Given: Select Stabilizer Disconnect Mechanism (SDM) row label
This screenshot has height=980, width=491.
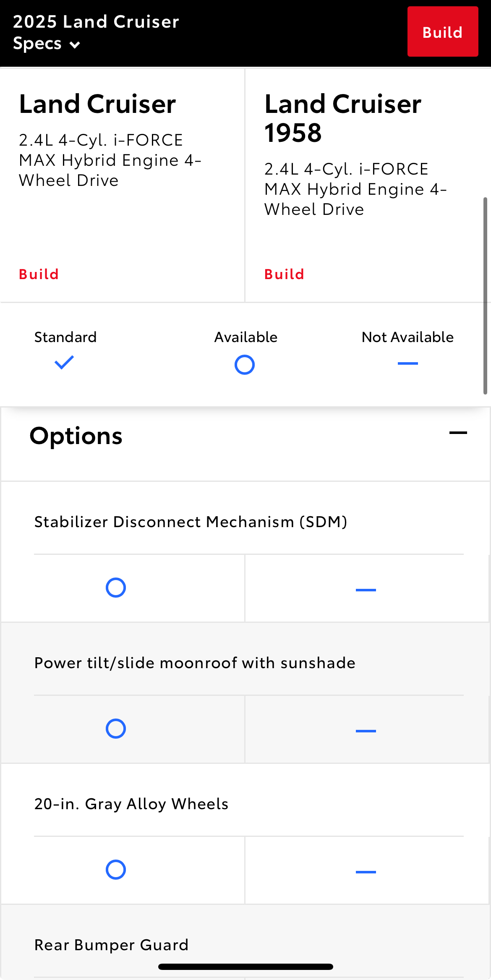Looking at the screenshot, I should (191, 522).
